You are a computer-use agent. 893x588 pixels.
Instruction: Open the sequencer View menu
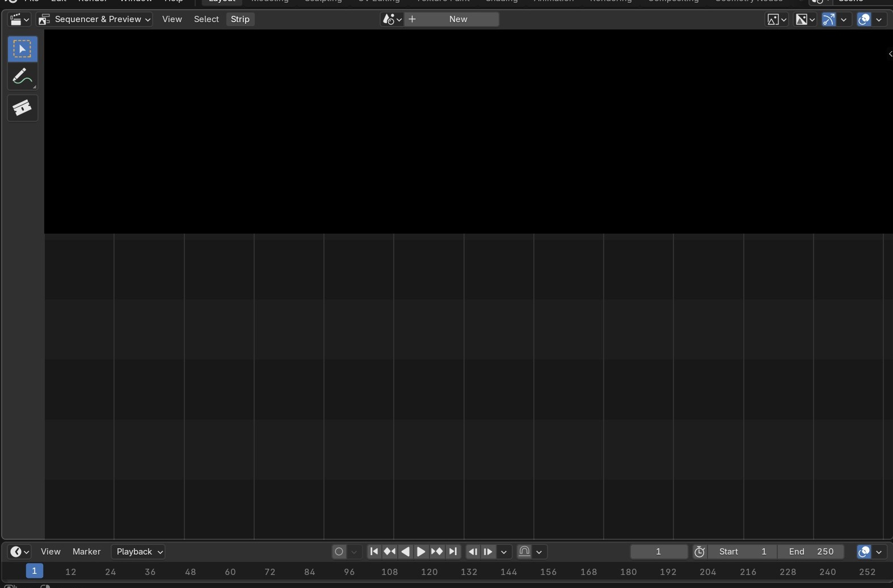click(172, 19)
